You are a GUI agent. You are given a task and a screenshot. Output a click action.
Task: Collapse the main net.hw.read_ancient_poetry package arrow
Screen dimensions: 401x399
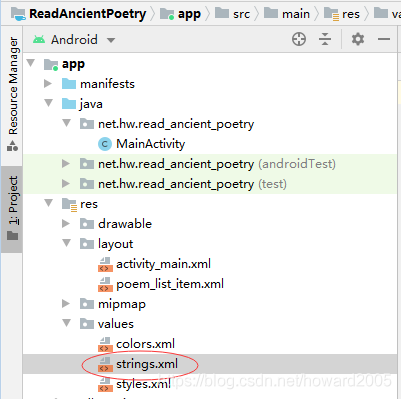pyautogui.click(x=67, y=123)
